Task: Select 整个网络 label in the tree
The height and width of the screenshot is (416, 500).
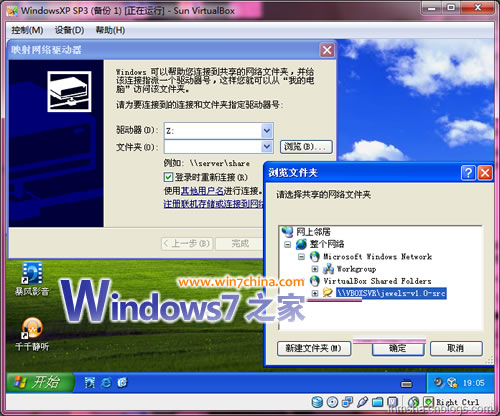Action: click(327, 244)
